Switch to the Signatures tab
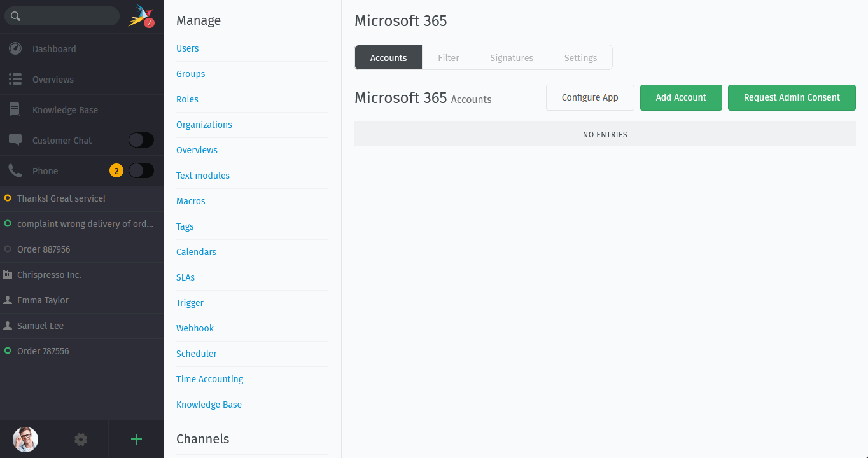The image size is (868, 458). click(x=512, y=57)
